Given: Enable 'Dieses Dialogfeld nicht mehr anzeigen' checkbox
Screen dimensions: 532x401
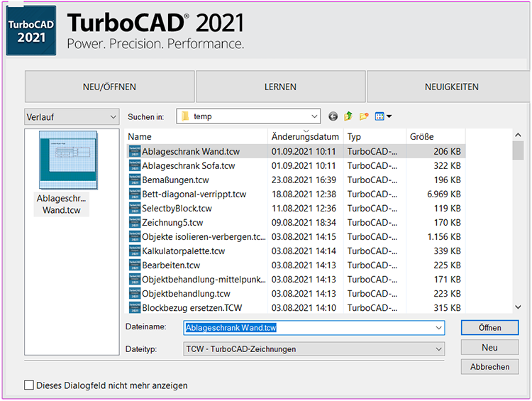Looking at the screenshot, I should click(x=29, y=385).
